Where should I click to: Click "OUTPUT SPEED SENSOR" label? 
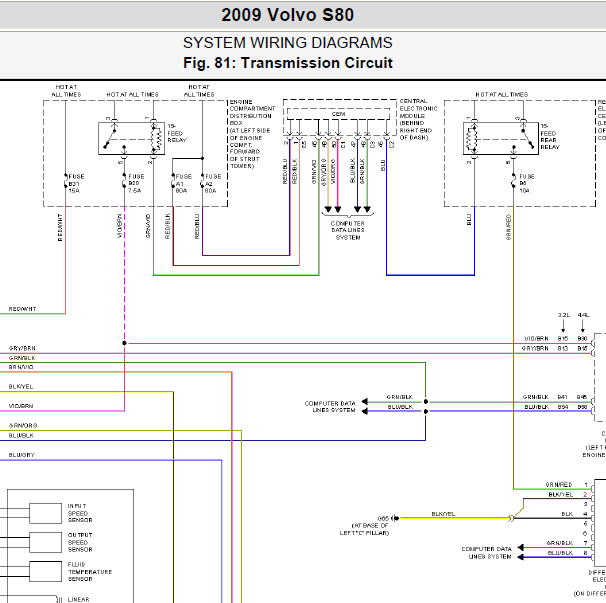pyautogui.click(x=80, y=542)
